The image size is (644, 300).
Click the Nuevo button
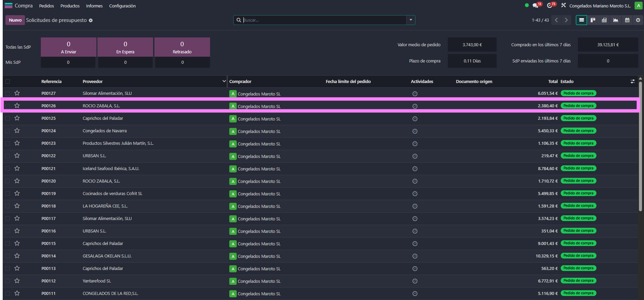[x=15, y=20]
